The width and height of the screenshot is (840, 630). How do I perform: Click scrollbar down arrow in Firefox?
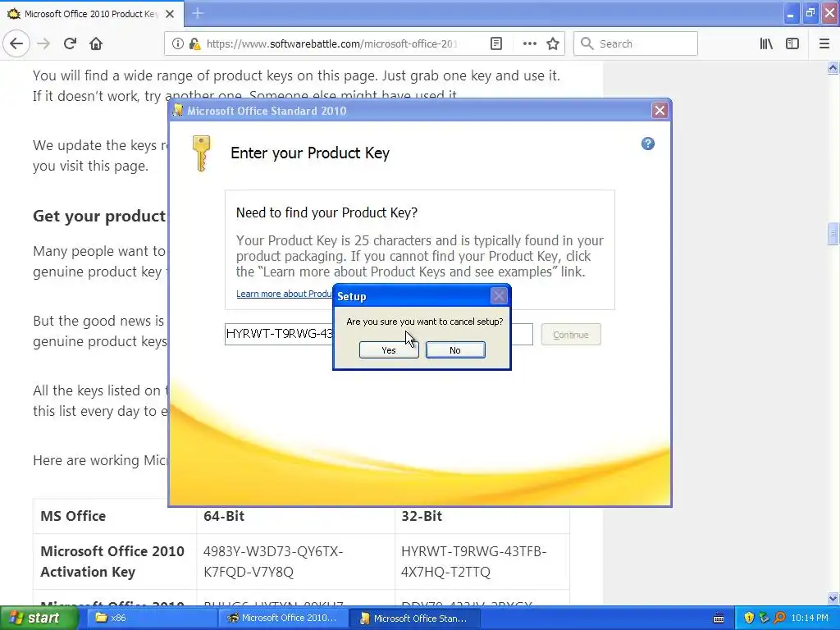click(x=833, y=598)
